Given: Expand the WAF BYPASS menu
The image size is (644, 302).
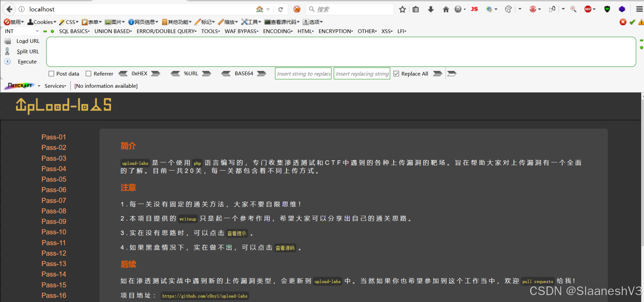Looking at the screenshot, I should 242,31.
